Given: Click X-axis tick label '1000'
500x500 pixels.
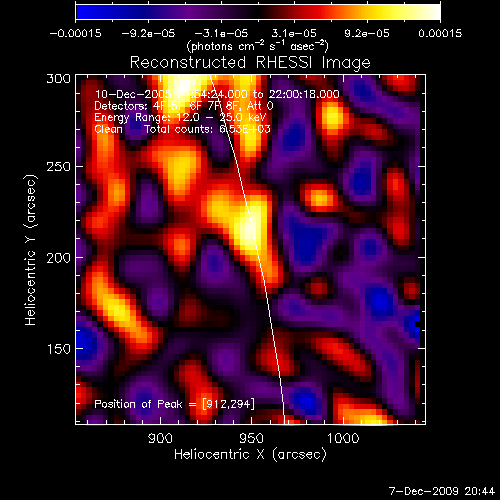Looking at the screenshot, I should tap(343, 438).
